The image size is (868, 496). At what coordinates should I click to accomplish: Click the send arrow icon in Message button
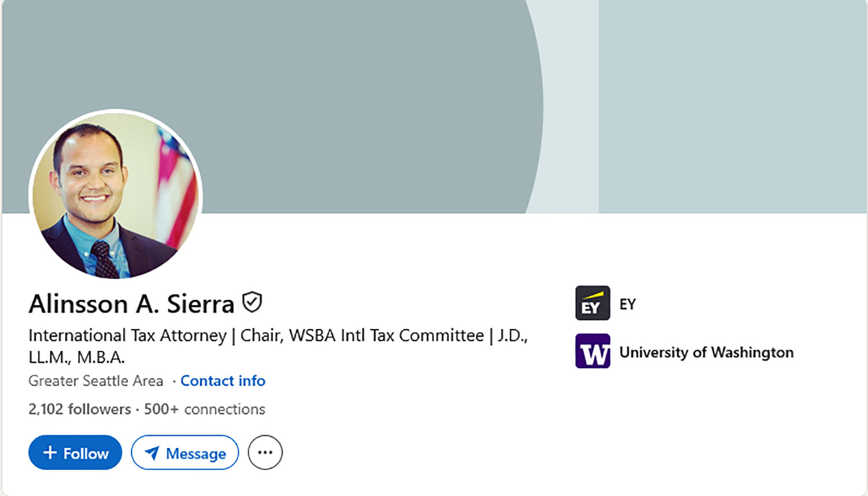tap(152, 453)
